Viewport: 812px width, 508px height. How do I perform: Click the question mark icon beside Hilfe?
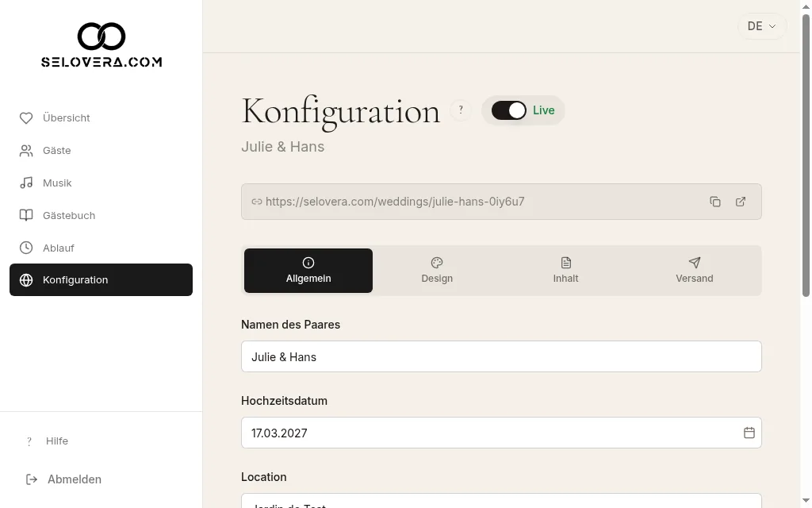tap(29, 441)
